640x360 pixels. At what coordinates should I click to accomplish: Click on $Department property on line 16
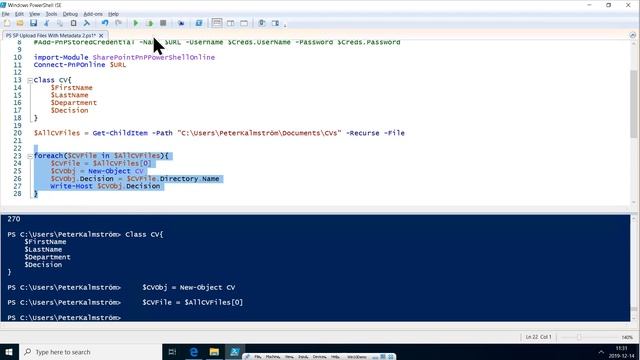coord(74,103)
